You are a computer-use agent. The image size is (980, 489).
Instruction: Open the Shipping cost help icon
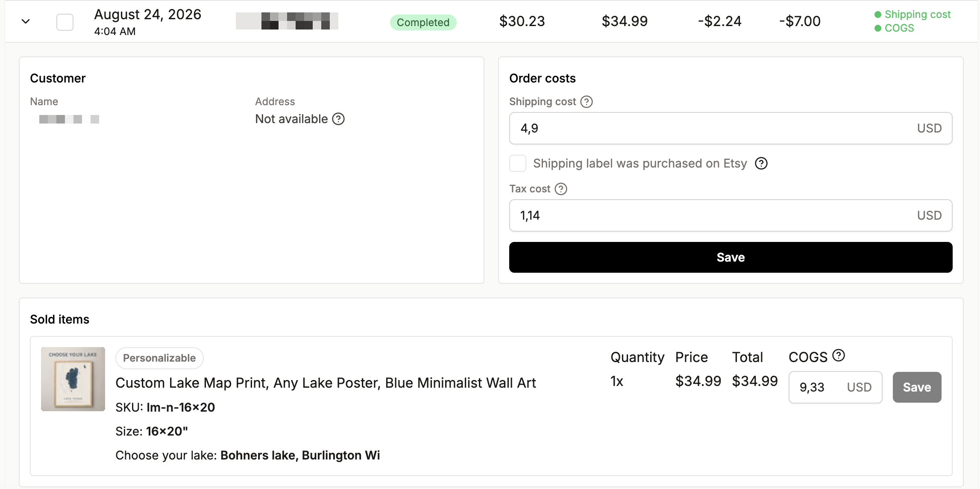point(587,102)
